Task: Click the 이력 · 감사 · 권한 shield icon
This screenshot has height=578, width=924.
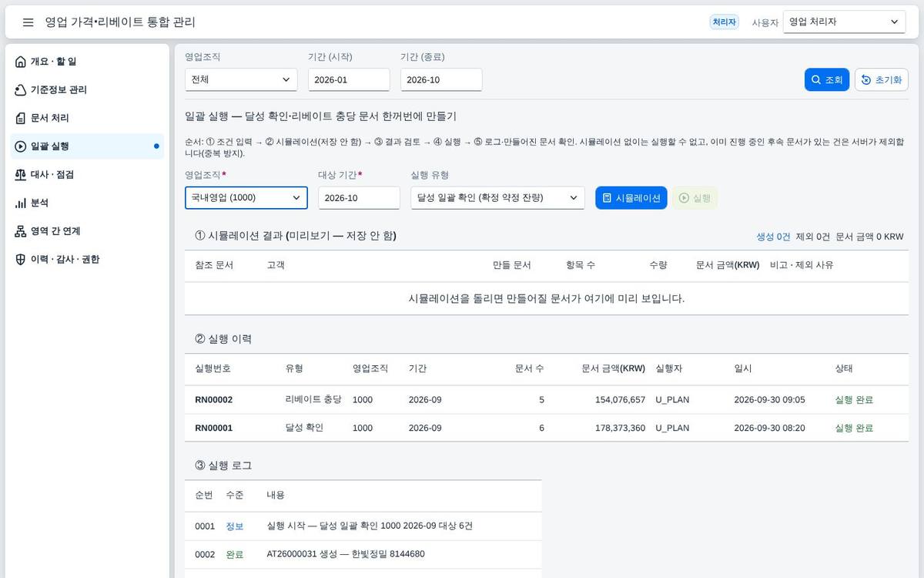Action: [21, 260]
